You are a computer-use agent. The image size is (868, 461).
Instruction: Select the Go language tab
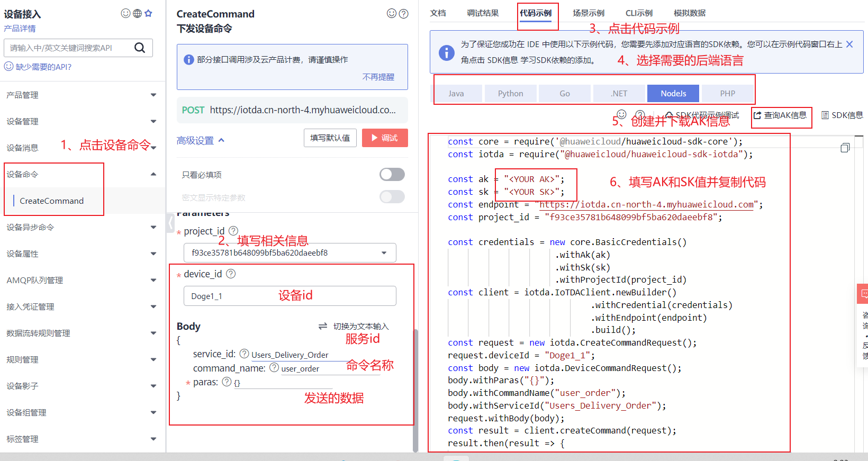[x=565, y=93]
